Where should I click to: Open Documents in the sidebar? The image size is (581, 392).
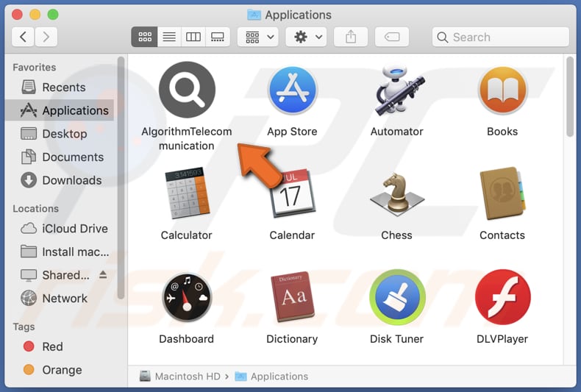60,157
